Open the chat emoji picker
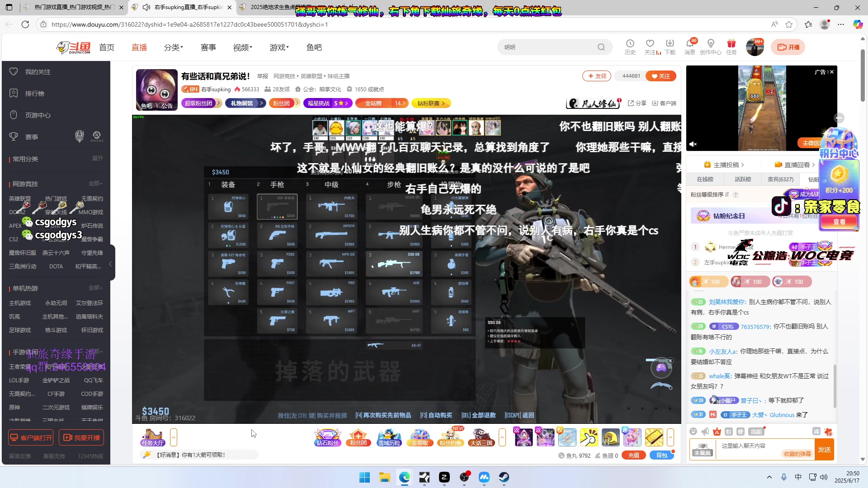 coord(693,432)
